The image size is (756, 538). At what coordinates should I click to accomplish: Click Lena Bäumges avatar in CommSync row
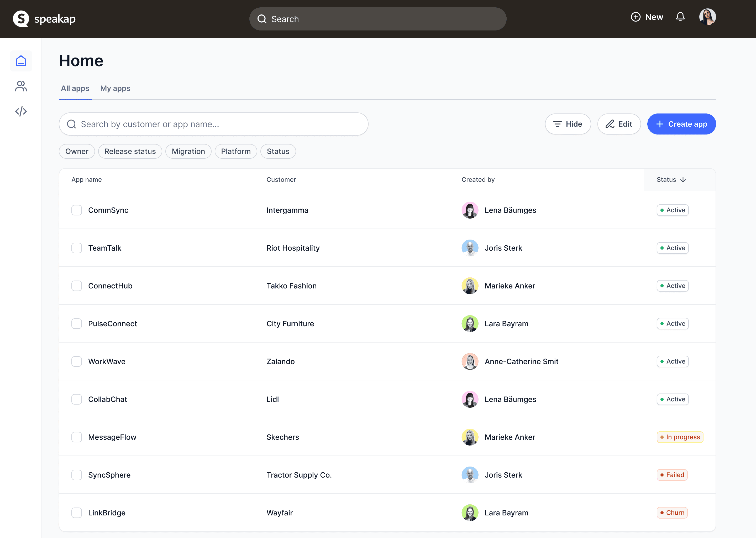coord(470,210)
